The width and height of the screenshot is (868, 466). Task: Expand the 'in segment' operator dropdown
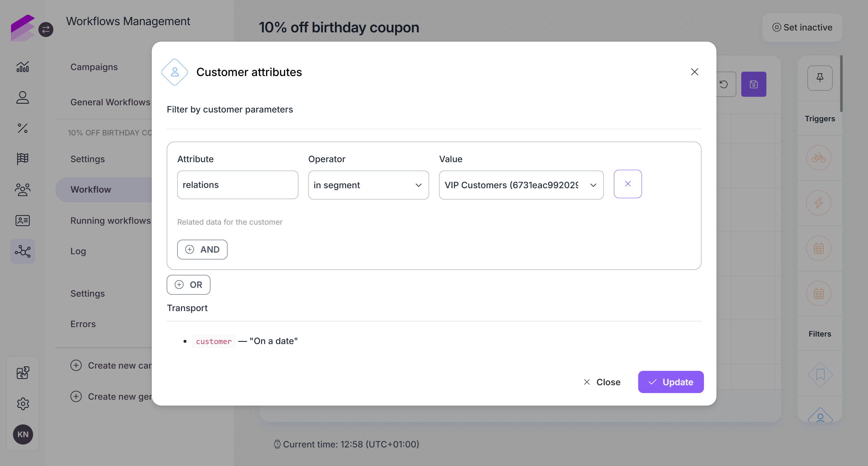point(368,185)
